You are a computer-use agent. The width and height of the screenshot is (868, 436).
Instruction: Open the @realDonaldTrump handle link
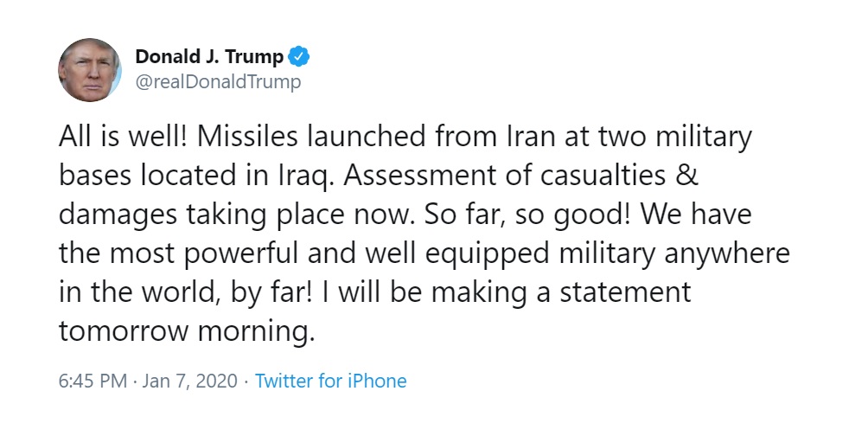[218, 82]
